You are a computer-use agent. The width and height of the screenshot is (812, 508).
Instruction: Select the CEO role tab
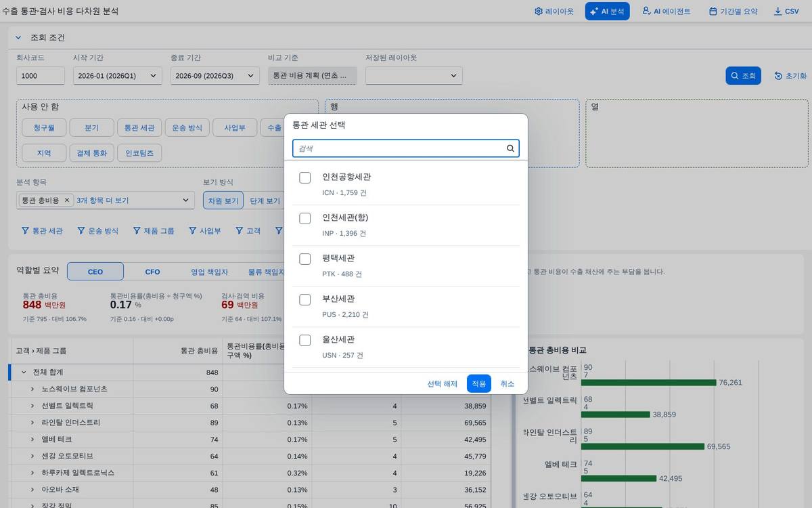pos(95,272)
